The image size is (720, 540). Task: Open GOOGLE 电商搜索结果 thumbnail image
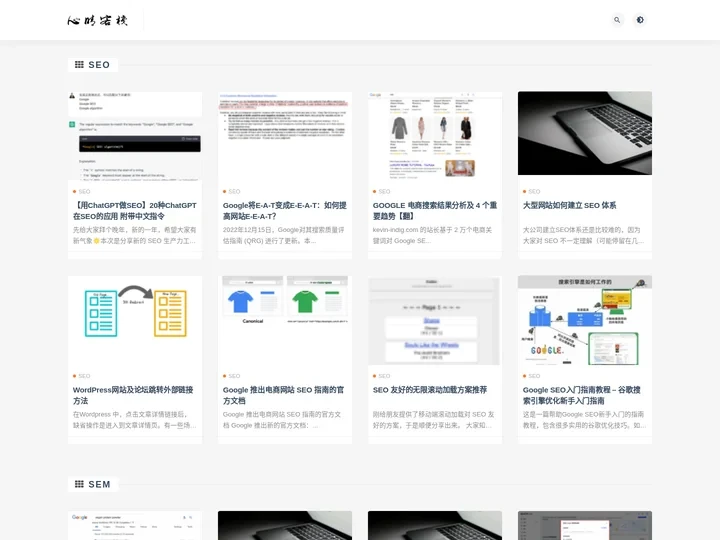[x=435, y=136]
